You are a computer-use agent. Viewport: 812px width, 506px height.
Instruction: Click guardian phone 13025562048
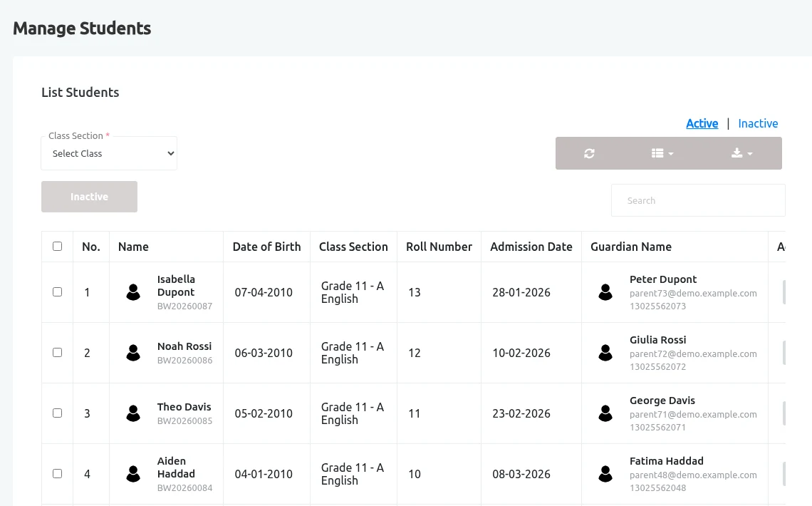[657, 488]
